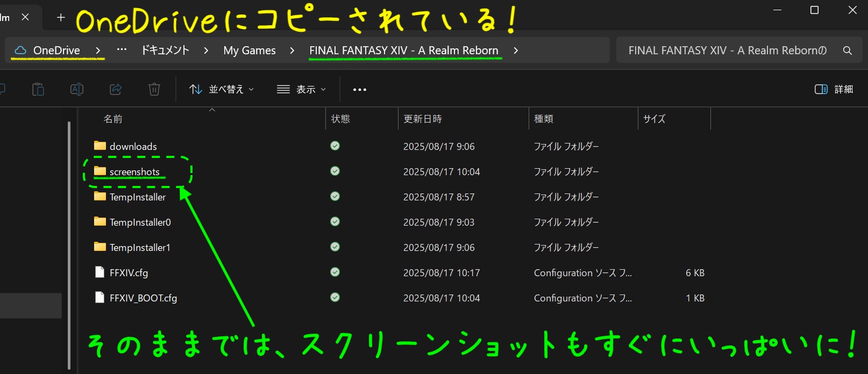The image size is (868, 374).
Task: Select the TempInstaller folder icon
Action: (100, 196)
